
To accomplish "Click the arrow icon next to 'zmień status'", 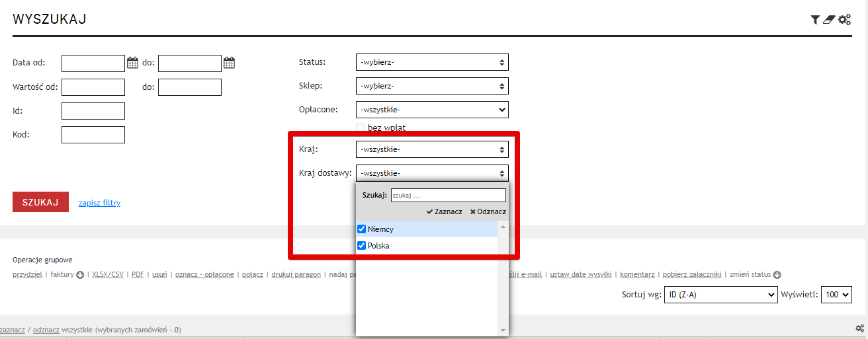I will point(777,275).
